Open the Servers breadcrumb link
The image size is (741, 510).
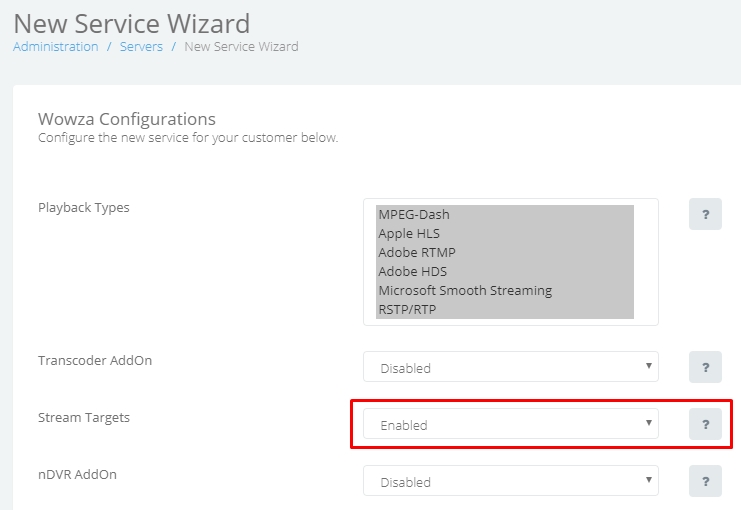(141, 46)
